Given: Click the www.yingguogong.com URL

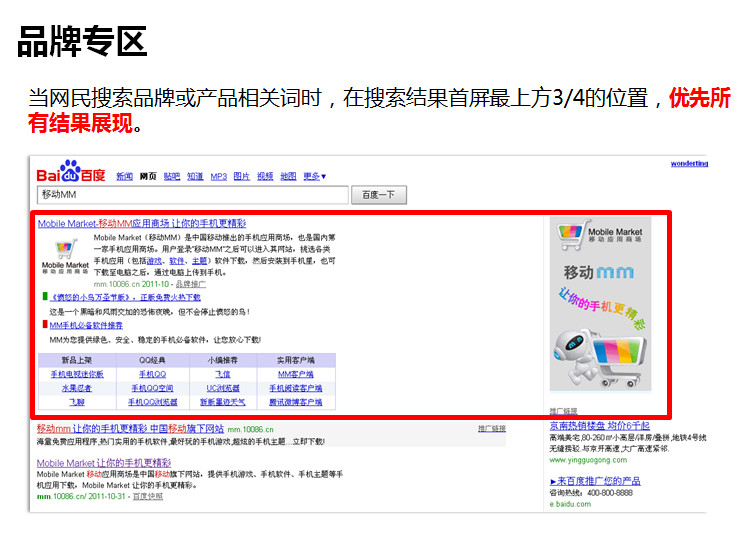Looking at the screenshot, I should [588, 460].
